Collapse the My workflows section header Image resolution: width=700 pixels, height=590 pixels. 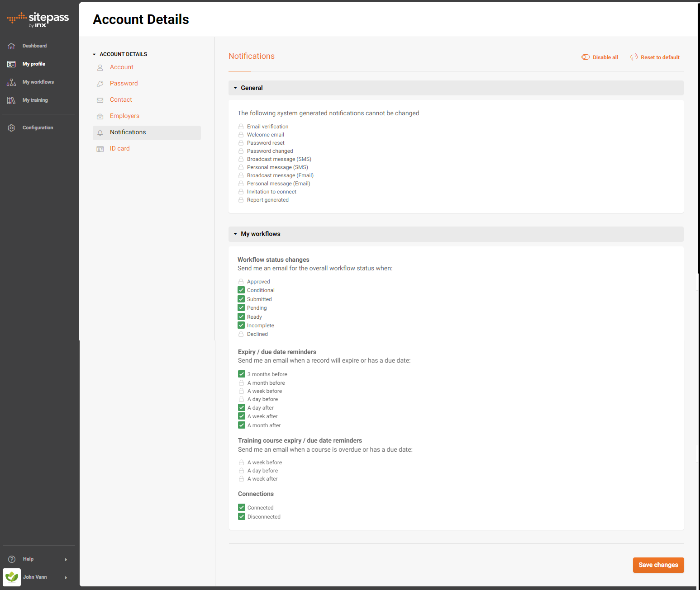456,234
